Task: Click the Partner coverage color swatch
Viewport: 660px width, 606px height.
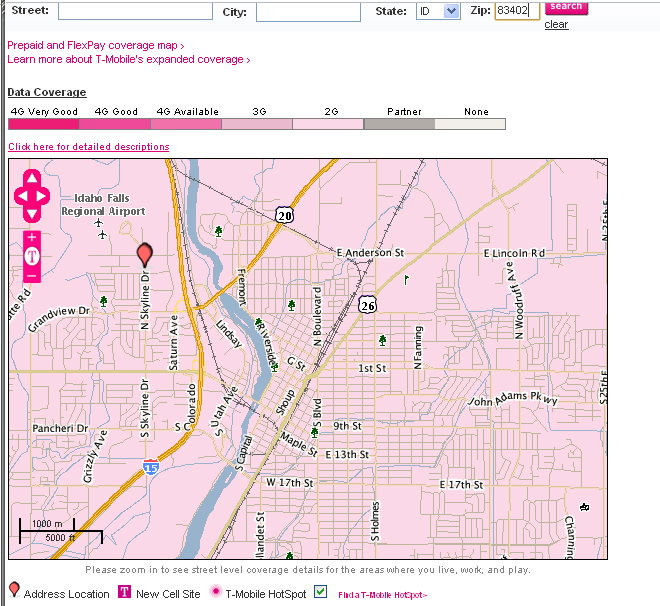Action: pyautogui.click(x=399, y=124)
